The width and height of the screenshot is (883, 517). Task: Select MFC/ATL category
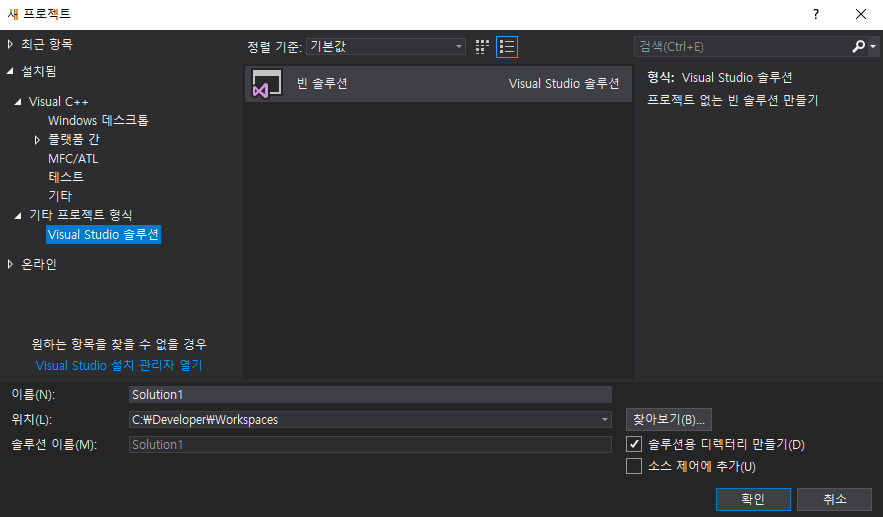coord(73,159)
